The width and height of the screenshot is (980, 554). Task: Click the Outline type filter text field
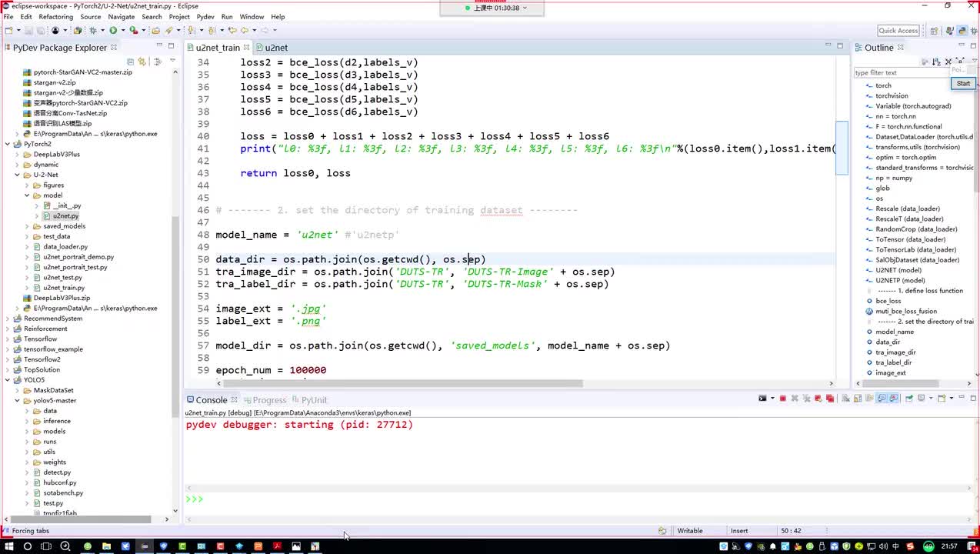[x=900, y=72]
